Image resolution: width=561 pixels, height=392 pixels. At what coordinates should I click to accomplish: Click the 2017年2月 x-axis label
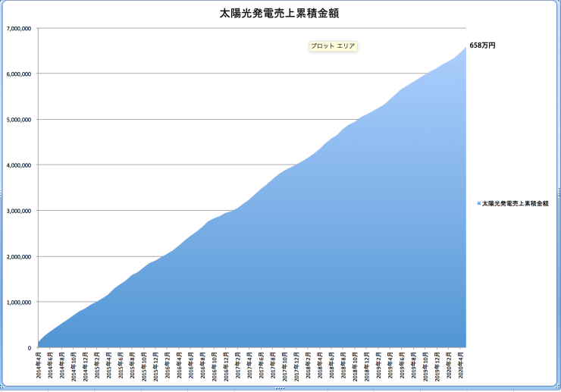(x=238, y=365)
